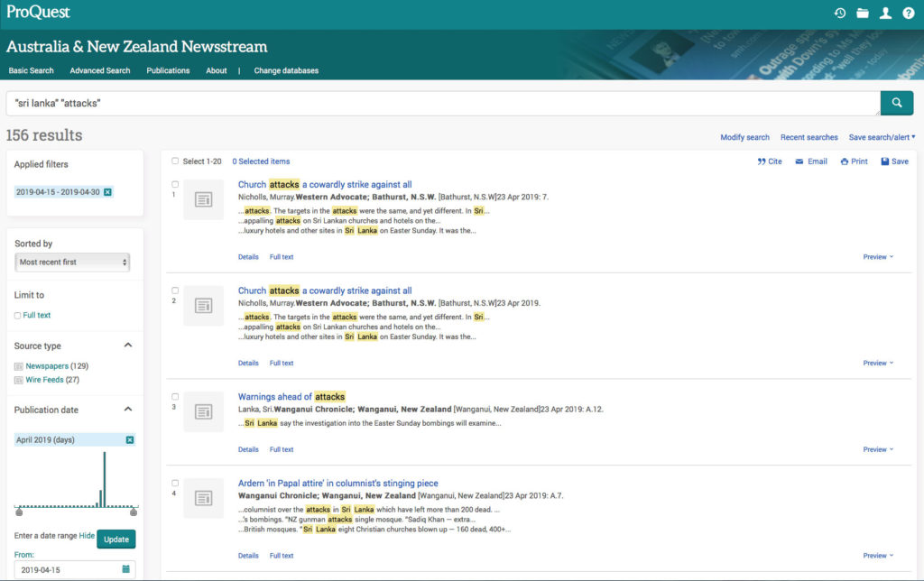Click the Modify search link
The height and width of the screenshot is (581, 924).
[x=744, y=137]
